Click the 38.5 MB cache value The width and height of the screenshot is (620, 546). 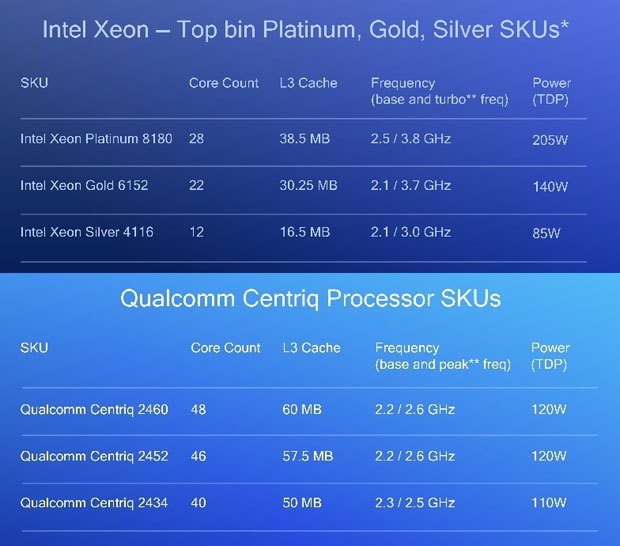(x=308, y=139)
